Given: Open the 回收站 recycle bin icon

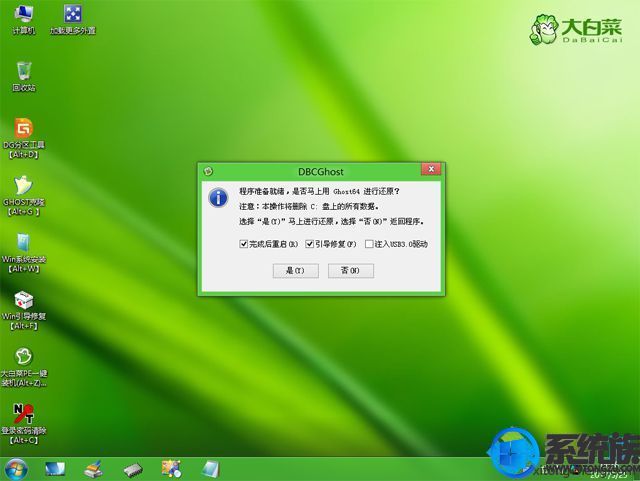Looking at the screenshot, I should (24, 76).
